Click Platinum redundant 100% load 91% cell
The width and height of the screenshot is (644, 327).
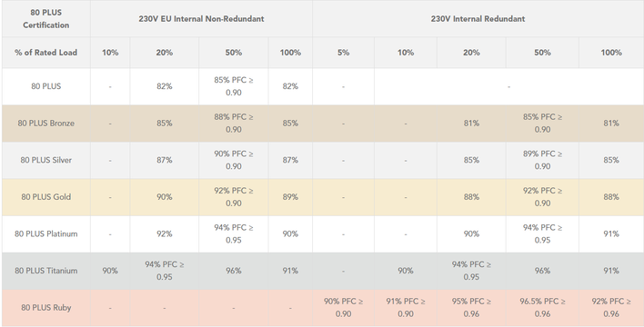(x=611, y=233)
